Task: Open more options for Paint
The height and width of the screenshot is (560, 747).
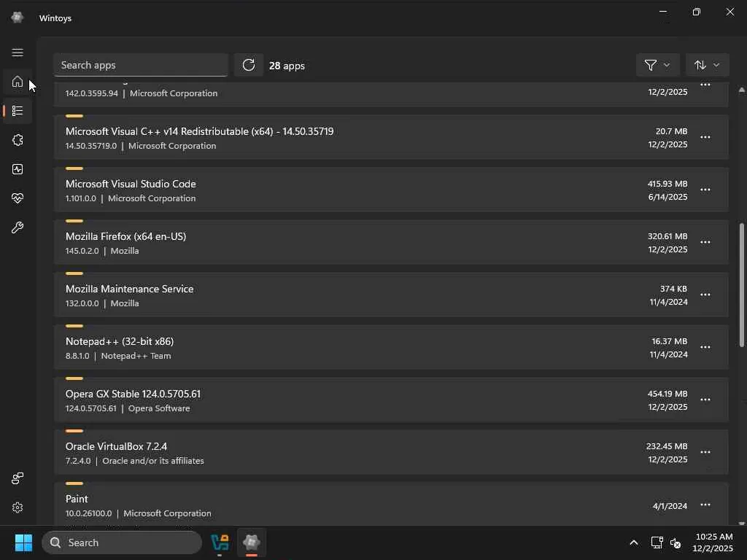Action: [705, 505]
